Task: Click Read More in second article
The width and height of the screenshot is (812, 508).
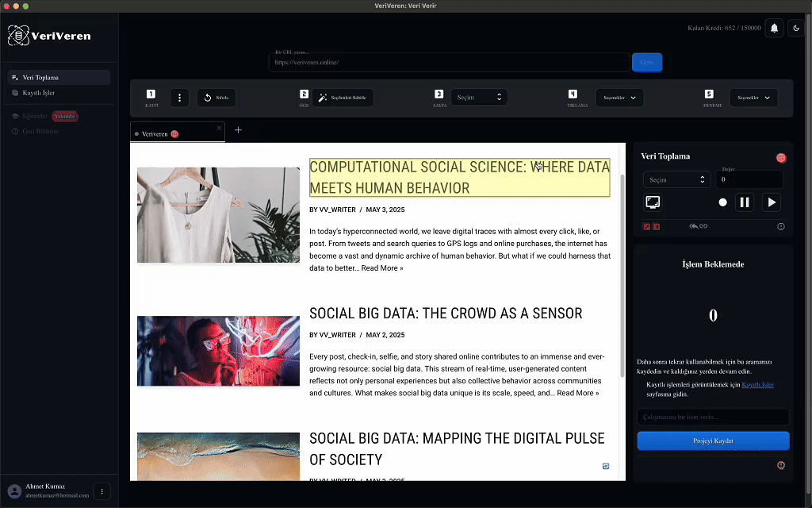Action: [578, 393]
